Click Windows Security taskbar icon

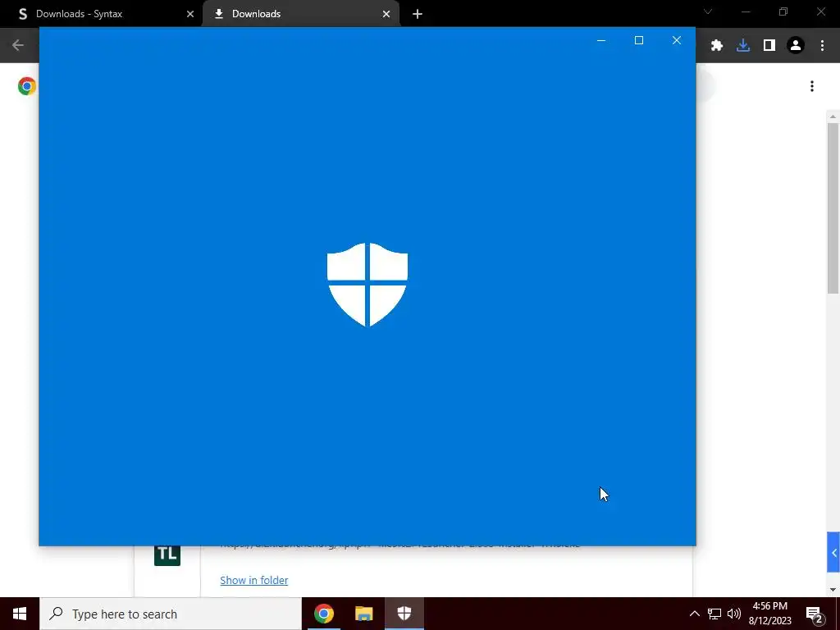pos(404,614)
